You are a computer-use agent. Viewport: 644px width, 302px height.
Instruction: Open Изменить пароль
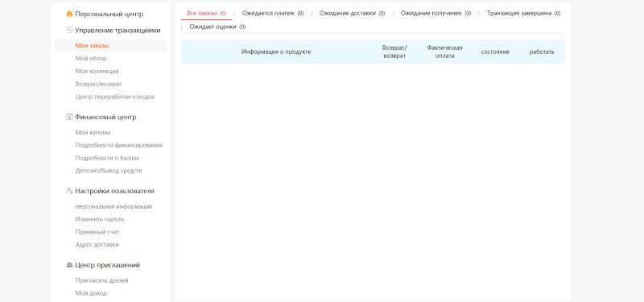click(x=100, y=219)
